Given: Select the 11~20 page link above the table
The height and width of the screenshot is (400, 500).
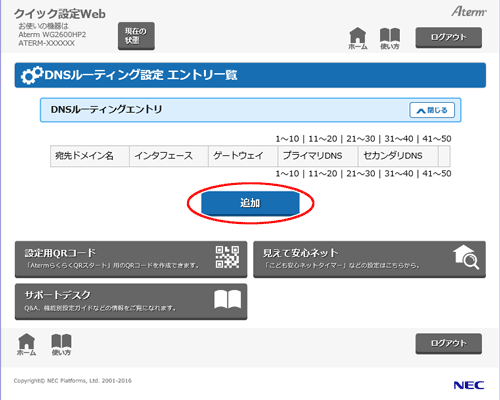Looking at the screenshot, I should [x=323, y=139].
